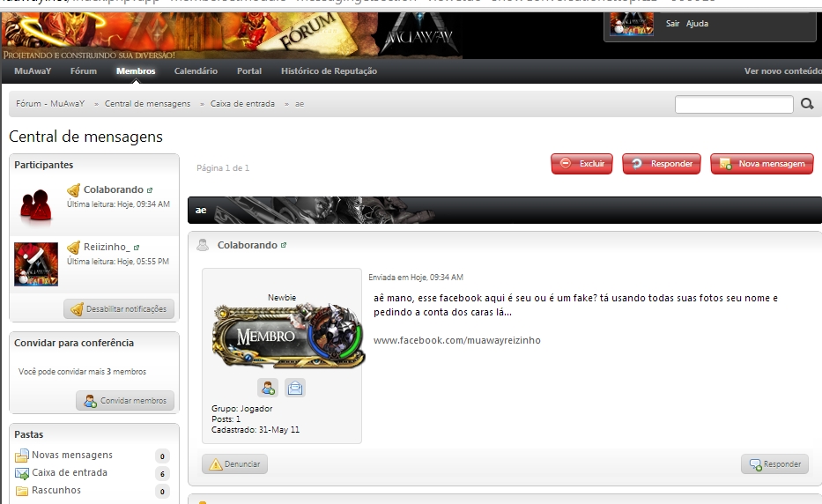Report the message with Denunciar
822x504 pixels.
(234, 464)
